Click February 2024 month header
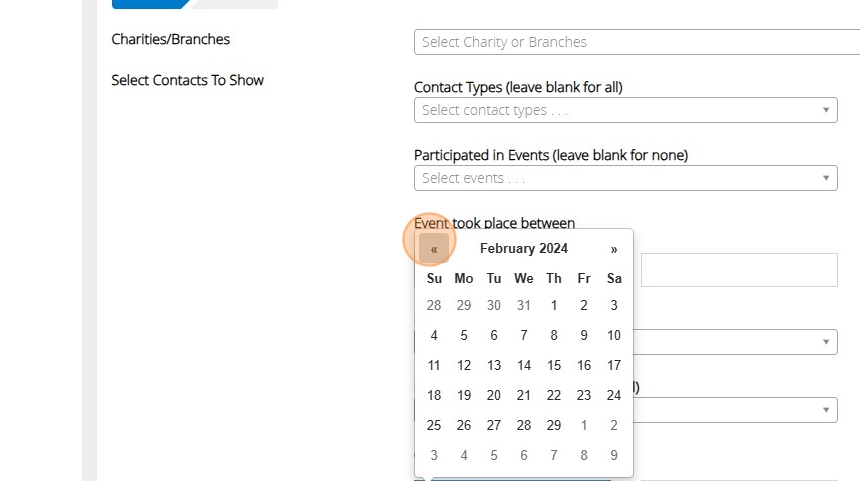This screenshot has height=481, width=860. point(523,249)
